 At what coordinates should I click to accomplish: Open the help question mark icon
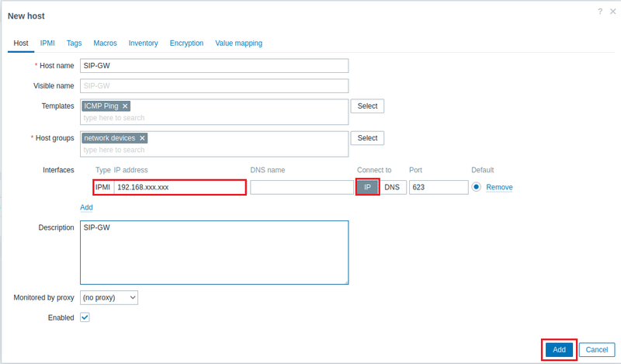[600, 12]
